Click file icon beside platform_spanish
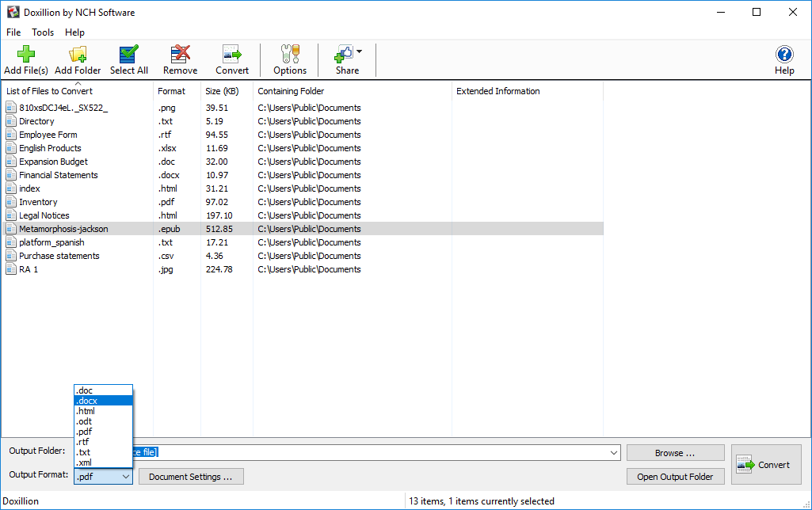Image resolution: width=812 pixels, height=510 pixels. (x=11, y=242)
